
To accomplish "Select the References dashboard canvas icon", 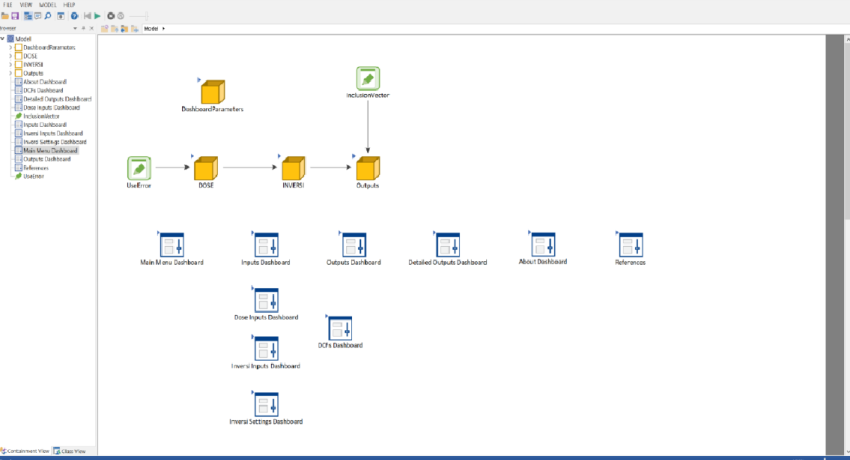I will point(630,245).
